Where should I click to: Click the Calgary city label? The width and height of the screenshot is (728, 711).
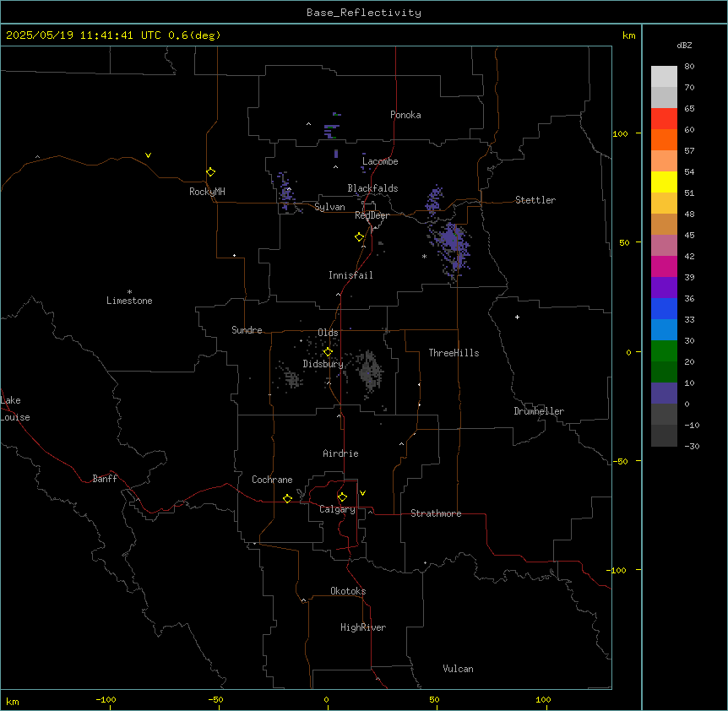[x=337, y=509]
